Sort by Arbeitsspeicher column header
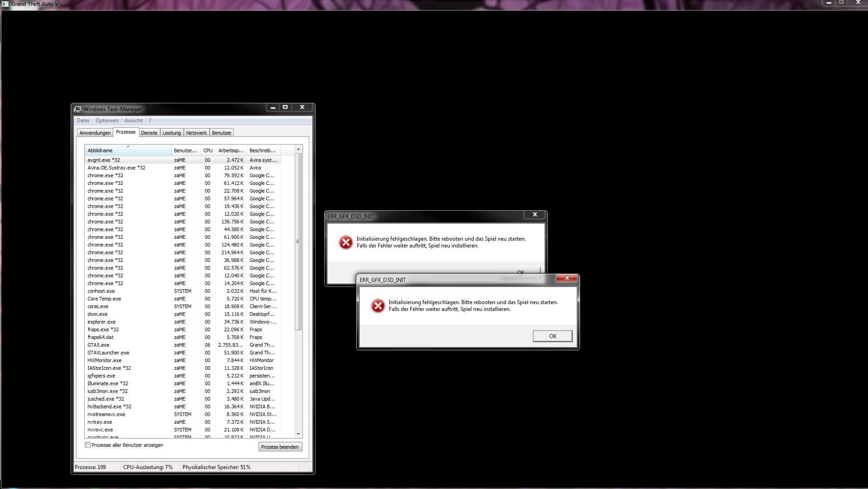The image size is (868, 489). (x=231, y=150)
